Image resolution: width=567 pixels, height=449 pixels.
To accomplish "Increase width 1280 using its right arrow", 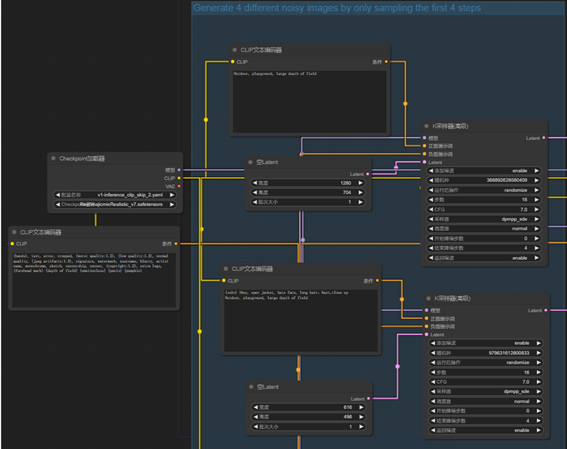I will tap(361, 183).
